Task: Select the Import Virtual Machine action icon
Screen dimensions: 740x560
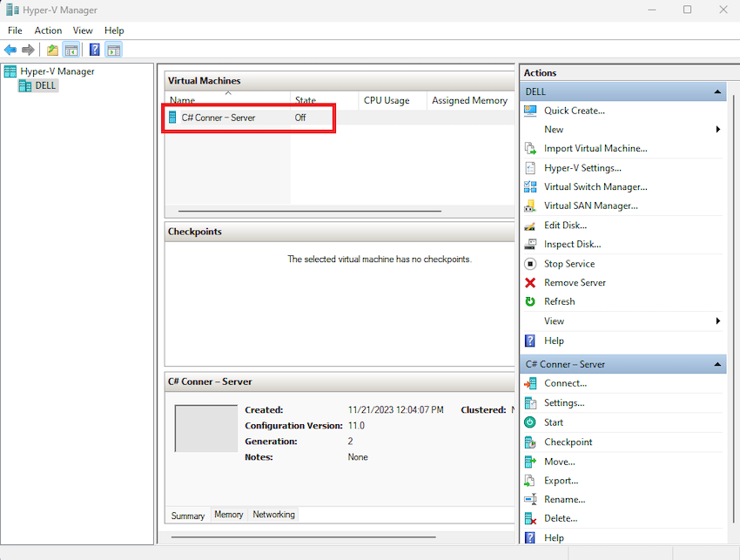Action: tap(531, 148)
